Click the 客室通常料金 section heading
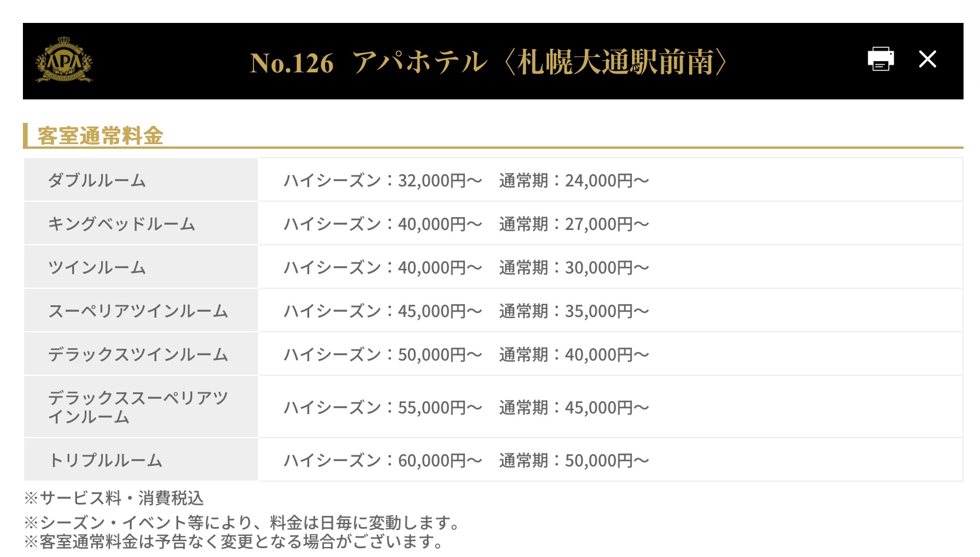This screenshot has height=557, width=980. click(x=100, y=136)
